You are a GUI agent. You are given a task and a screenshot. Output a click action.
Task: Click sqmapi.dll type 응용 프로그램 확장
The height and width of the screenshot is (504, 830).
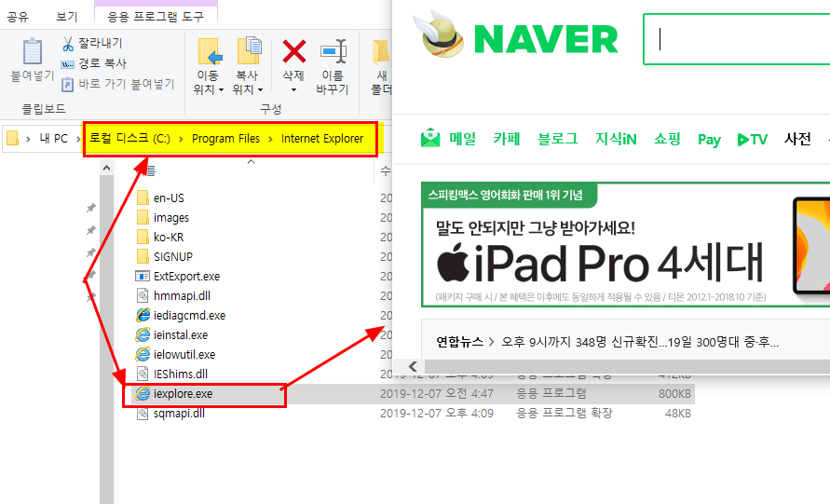565,413
